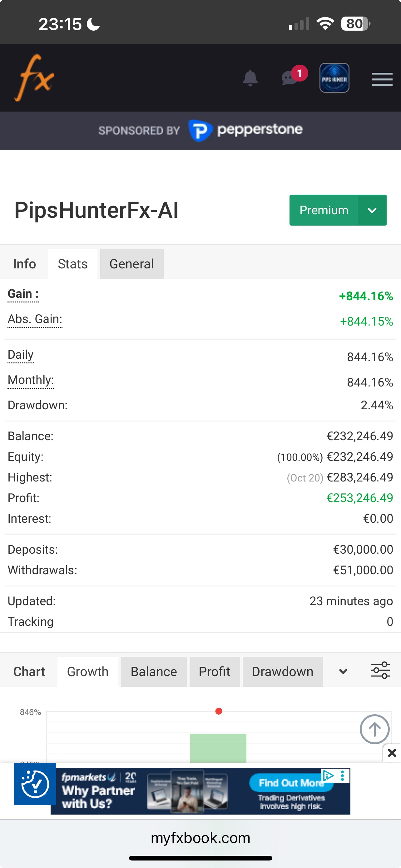401x868 pixels.
Task: Switch to the General tab
Action: 132,264
